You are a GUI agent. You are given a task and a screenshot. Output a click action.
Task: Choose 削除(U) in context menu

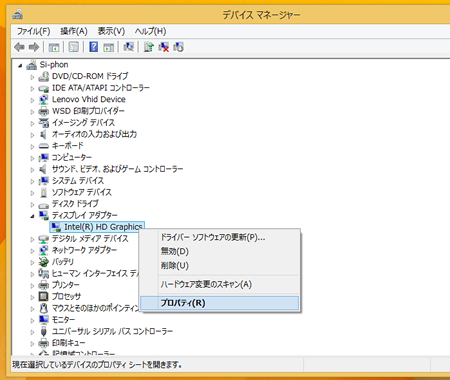tap(219, 266)
